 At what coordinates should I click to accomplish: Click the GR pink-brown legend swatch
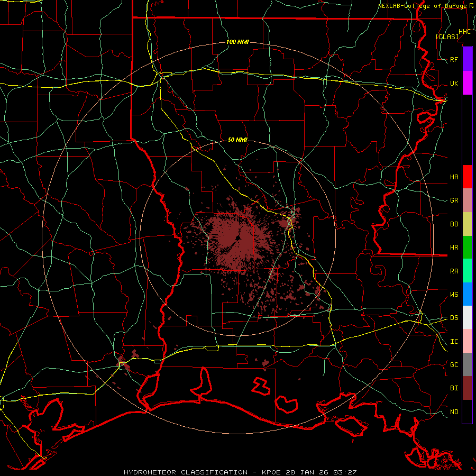click(x=467, y=200)
